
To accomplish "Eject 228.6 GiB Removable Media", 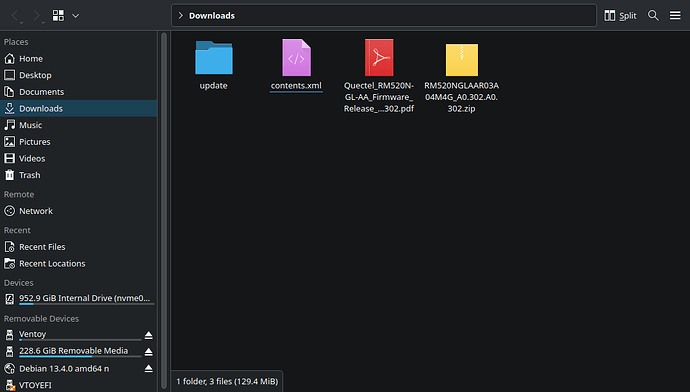I will coord(149,352).
